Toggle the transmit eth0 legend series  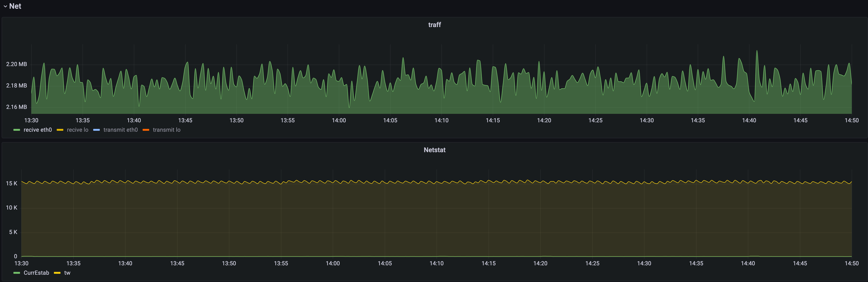121,130
